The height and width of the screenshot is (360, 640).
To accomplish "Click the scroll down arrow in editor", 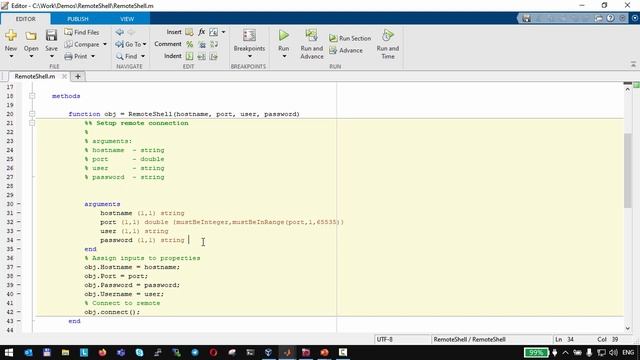I will click(628, 328).
